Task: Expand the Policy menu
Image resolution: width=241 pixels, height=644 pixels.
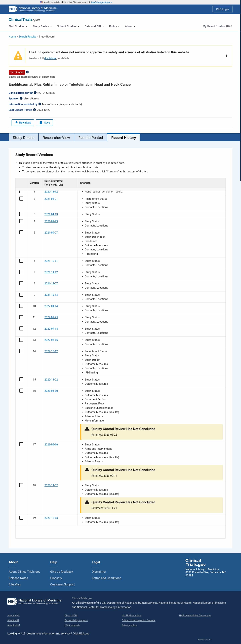Action: (x=114, y=26)
